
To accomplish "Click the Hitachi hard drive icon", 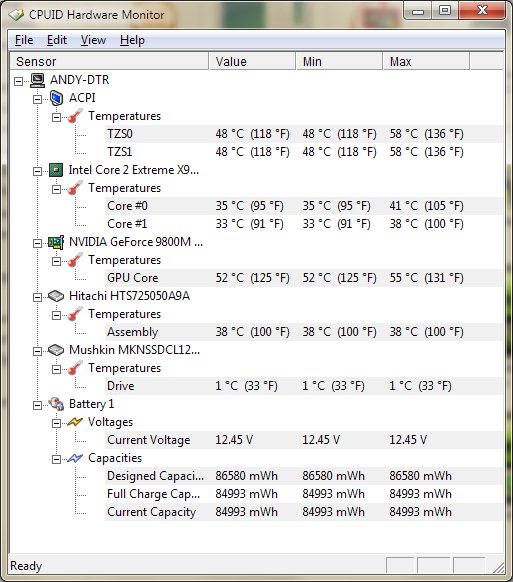I will click(56, 296).
